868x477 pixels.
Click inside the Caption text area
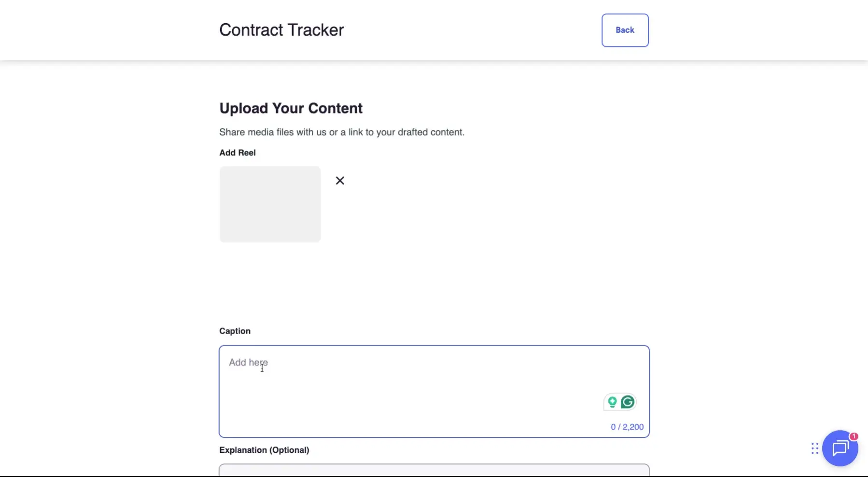click(x=434, y=381)
